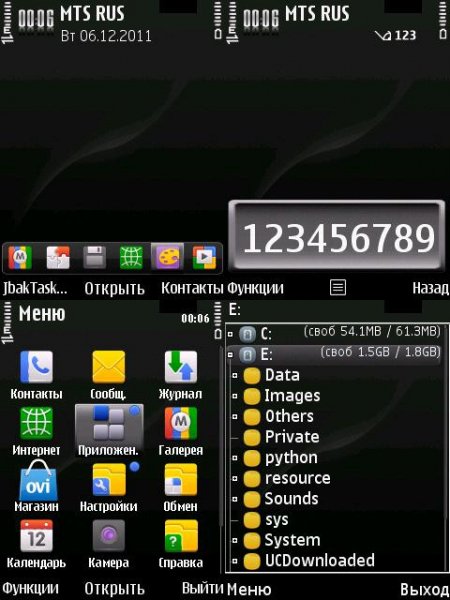Open the Приложен. applications folder

click(x=109, y=425)
